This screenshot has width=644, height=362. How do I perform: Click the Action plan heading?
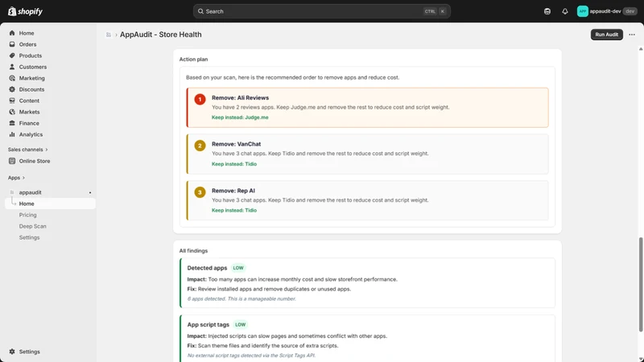click(x=193, y=59)
